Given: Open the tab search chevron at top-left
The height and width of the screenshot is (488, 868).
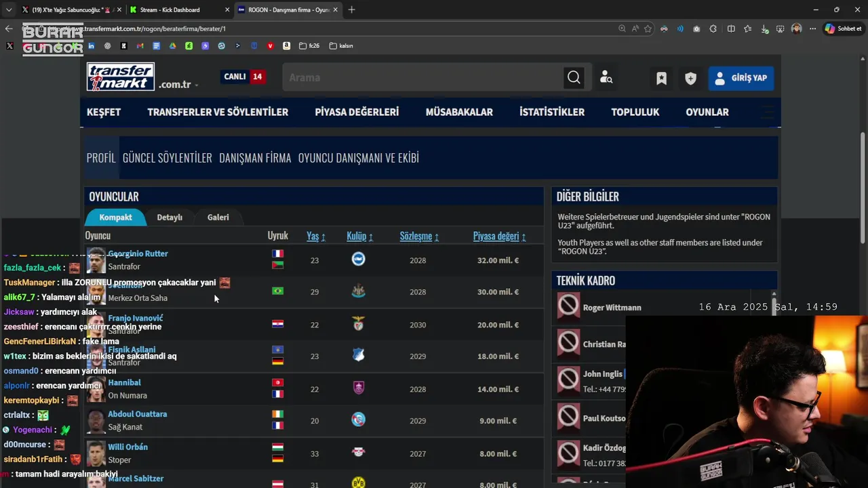Looking at the screenshot, I should click(8, 9).
